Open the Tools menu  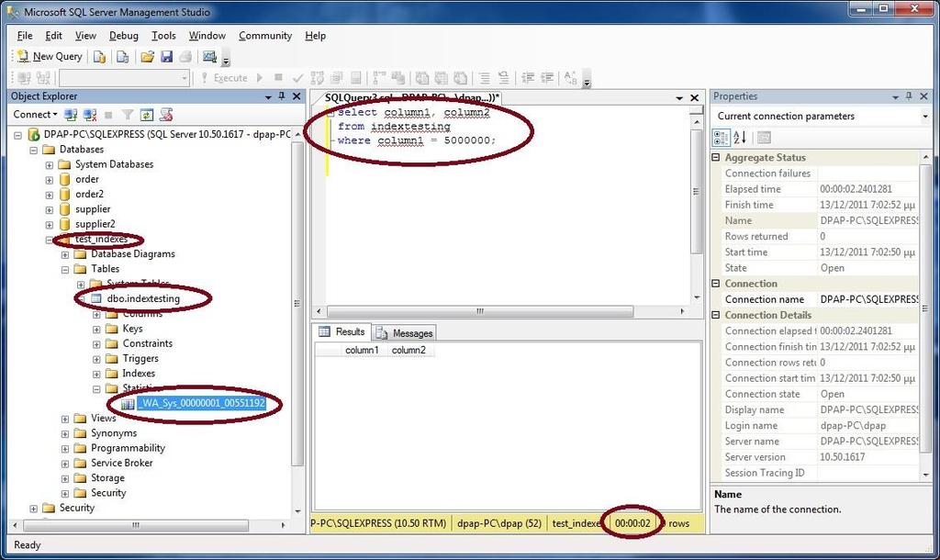coord(163,36)
